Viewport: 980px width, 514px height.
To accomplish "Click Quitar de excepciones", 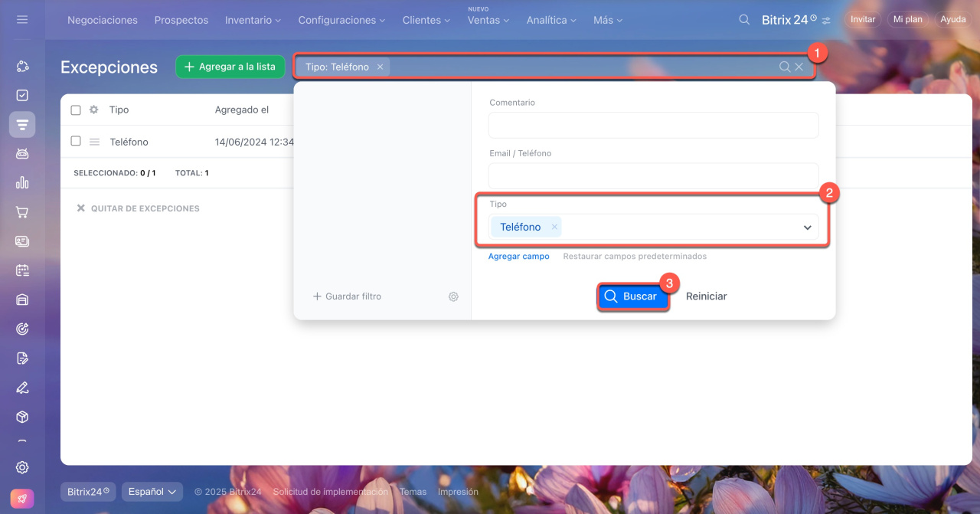I will coord(138,208).
